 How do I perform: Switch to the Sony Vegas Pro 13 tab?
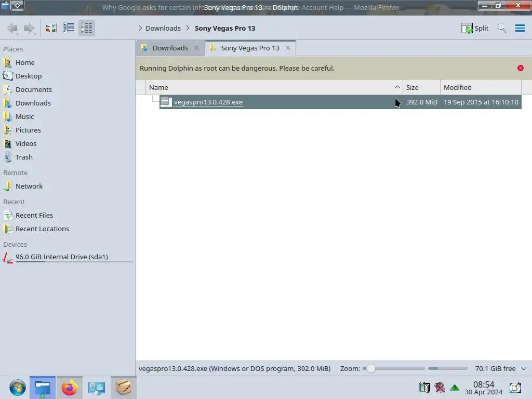250,48
